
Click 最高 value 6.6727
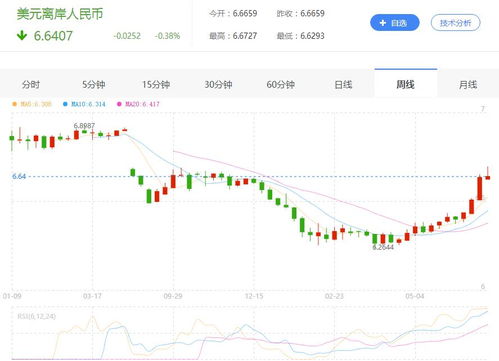point(245,36)
